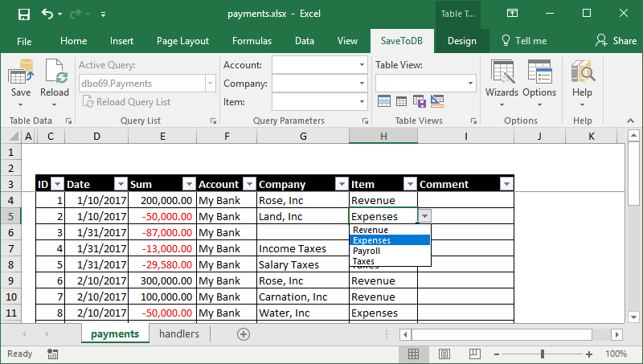Switch to Normal view
Image resolution: width=643 pixels, height=364 pixels.
click(414, 354)
